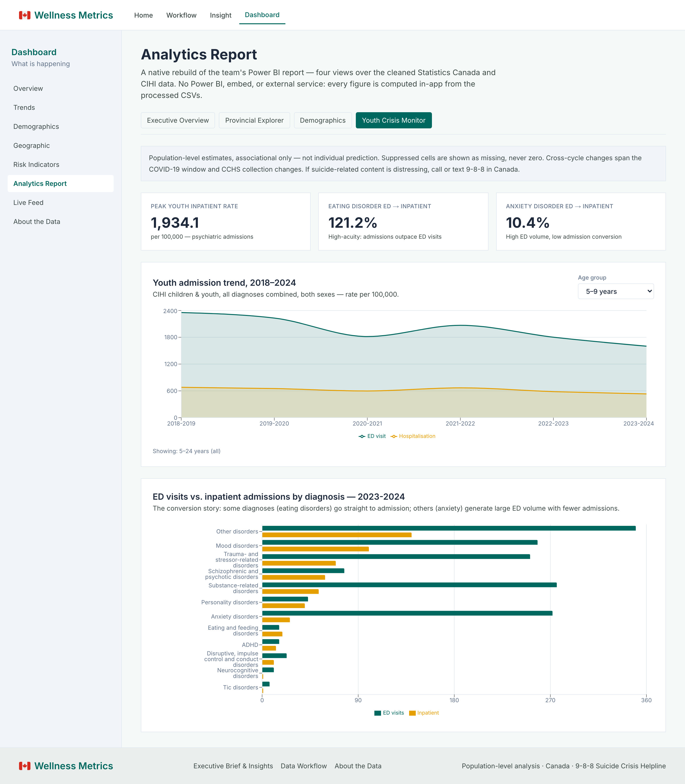The image size is (685, 784).
Task: Open the Age group dropdown
Action: click(x=616, y=291)
